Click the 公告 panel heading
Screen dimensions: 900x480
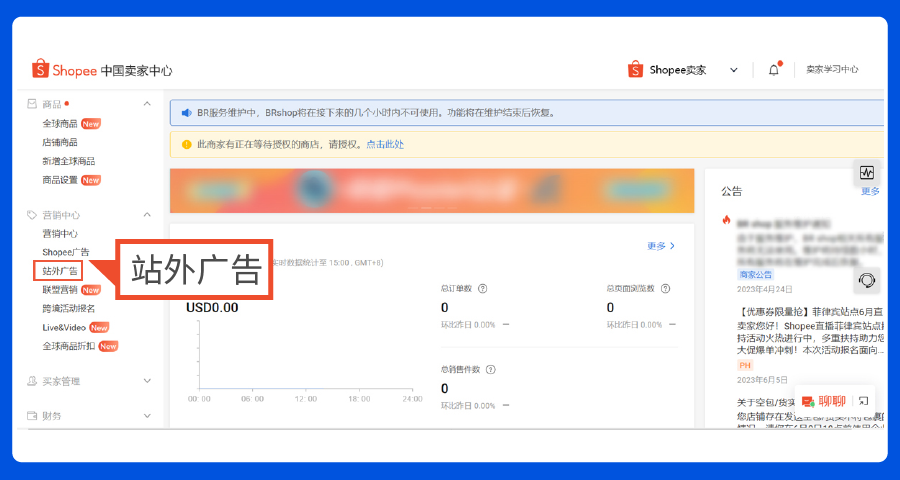pyautogui.click(x=732, y=191)
